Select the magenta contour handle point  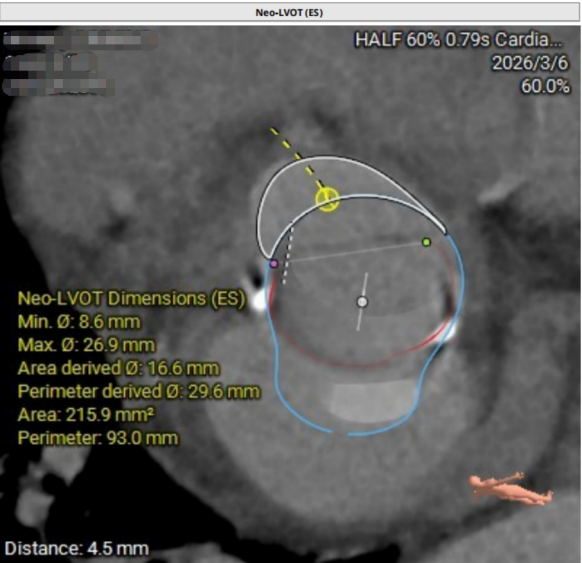[x=274, y=264]
